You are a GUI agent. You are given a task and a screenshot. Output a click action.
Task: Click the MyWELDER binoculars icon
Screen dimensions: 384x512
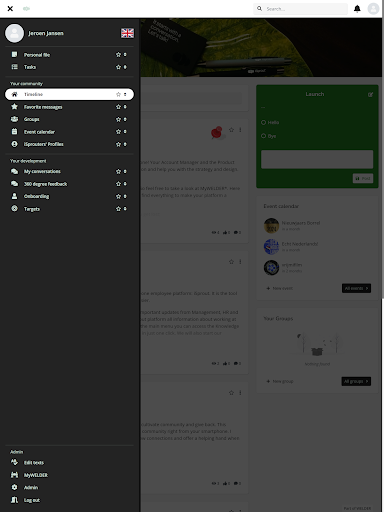click(14, 475)
